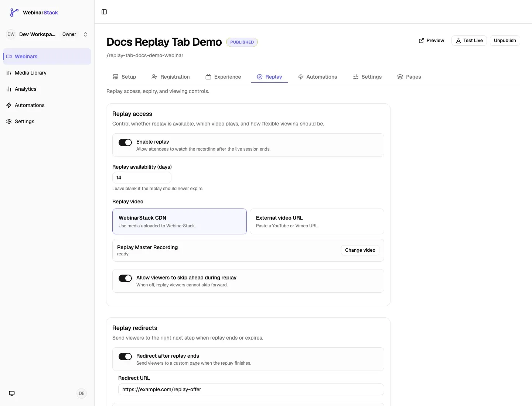Click the PUBLISHED status badge
The width and height of the screenshot is (532, 406).
pyautogui.click(x=242, y=42)
